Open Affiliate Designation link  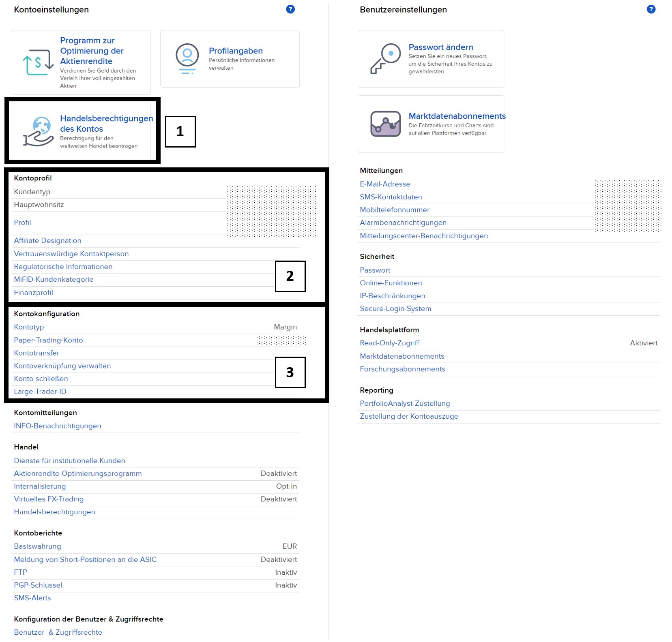point(47,241)
